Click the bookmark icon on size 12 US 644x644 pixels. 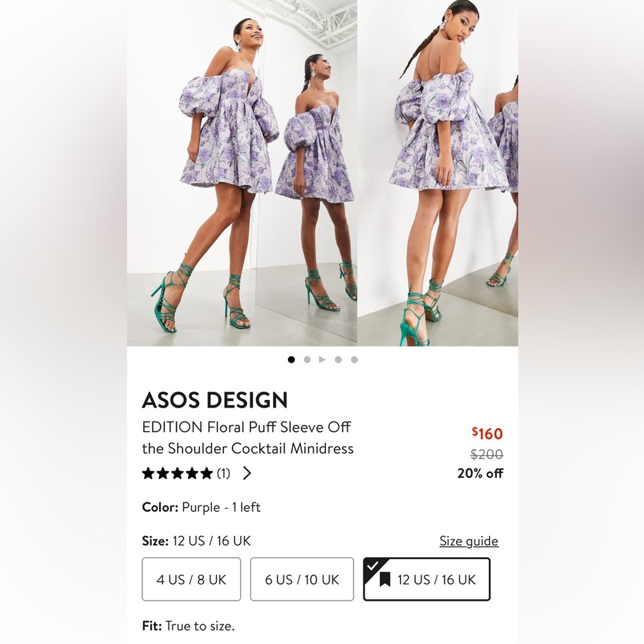(x=384, y=579)
